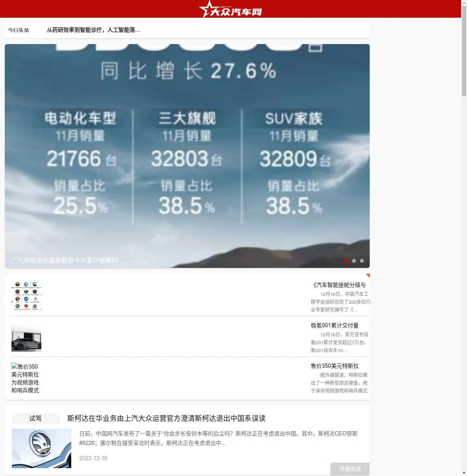Read summary 据外媒报道，特斯拉推出了一种新型固态硬盘
Image resolution: width=467 pixels, height=476 pixels.
pyautogui.click(x=340, y=383)
